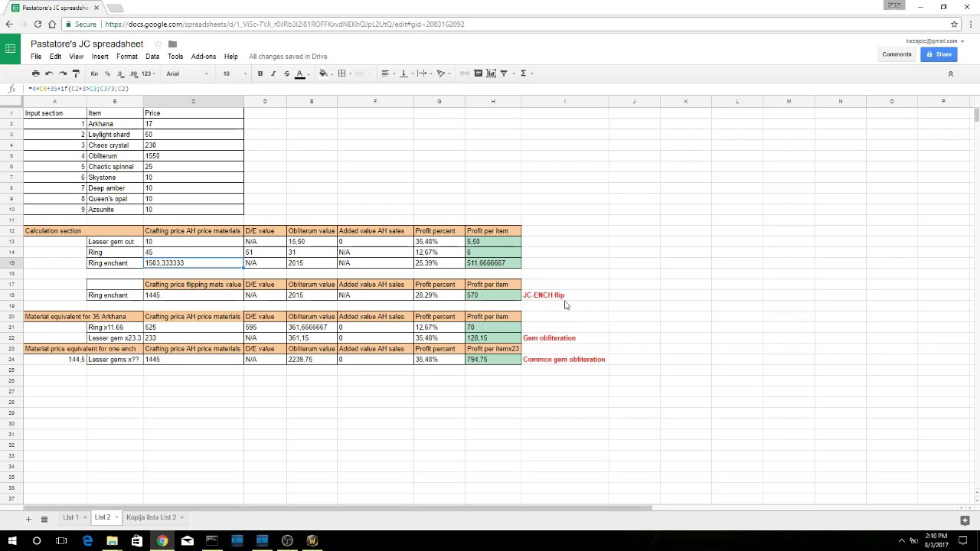
Task: Click the spreadsheet title text
Action: (x=87, y=44)
